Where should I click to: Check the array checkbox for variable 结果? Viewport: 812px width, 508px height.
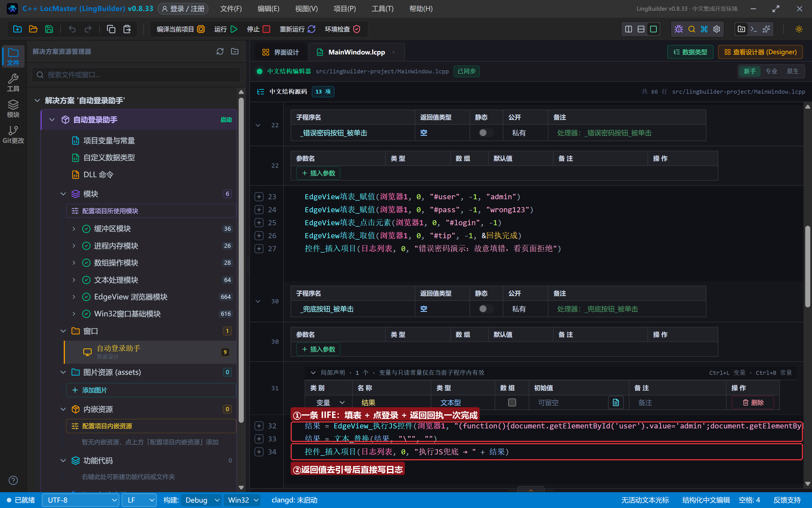pyautogui.click(x=512, y=402)
